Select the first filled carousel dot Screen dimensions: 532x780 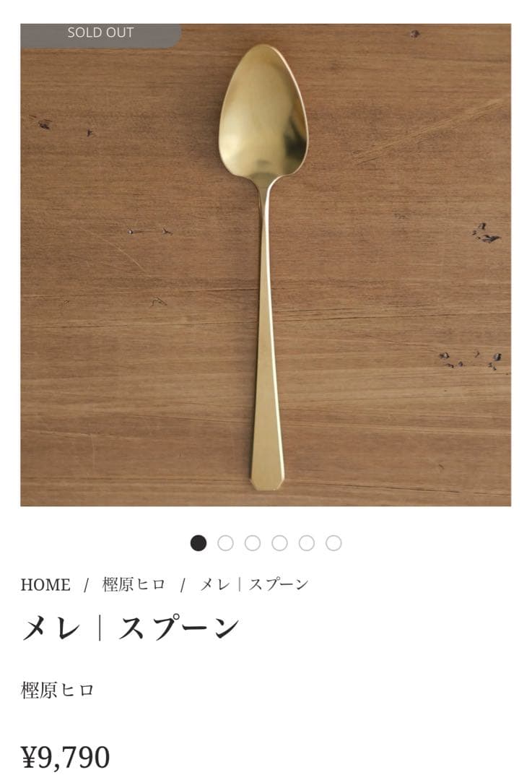(x=199, y=542)
